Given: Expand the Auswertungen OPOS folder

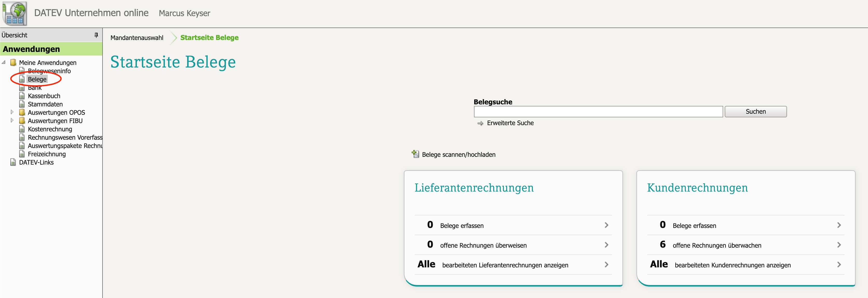Looking at the screenshot, I should (12, 112).
